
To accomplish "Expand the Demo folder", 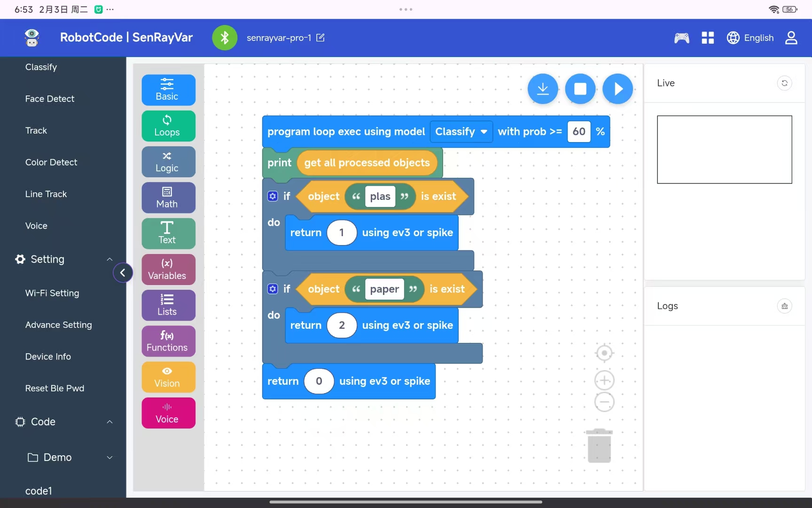I will (x=109, y=458).
